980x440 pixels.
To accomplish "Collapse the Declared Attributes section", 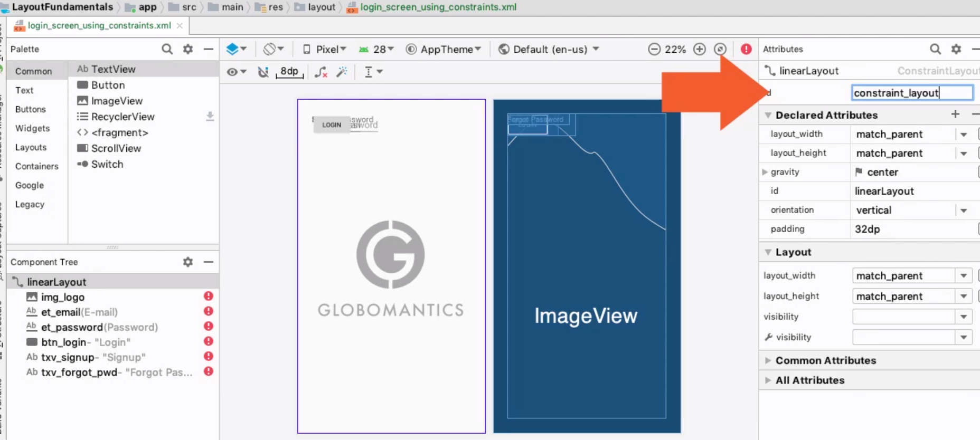I will tap(768, 115).
